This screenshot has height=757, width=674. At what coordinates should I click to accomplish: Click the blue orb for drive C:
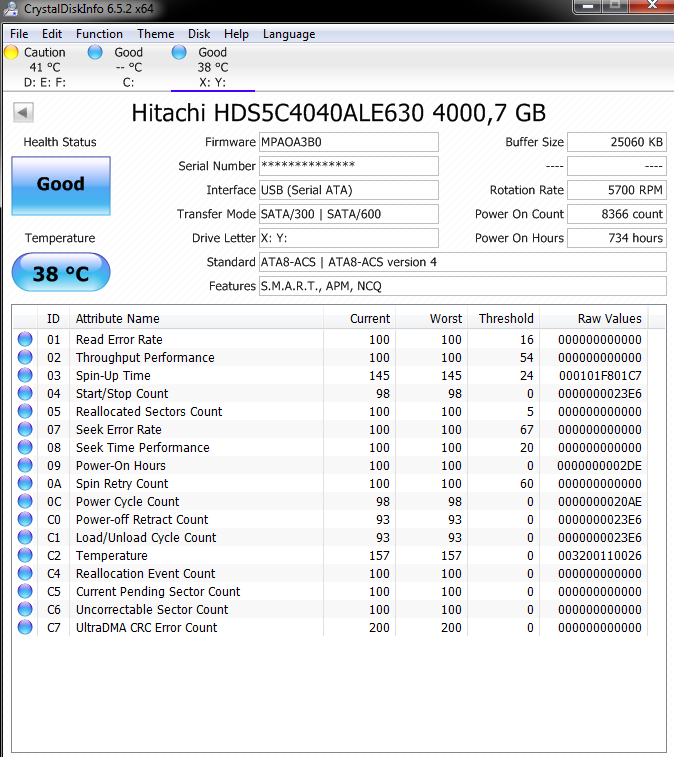[95, 52]
